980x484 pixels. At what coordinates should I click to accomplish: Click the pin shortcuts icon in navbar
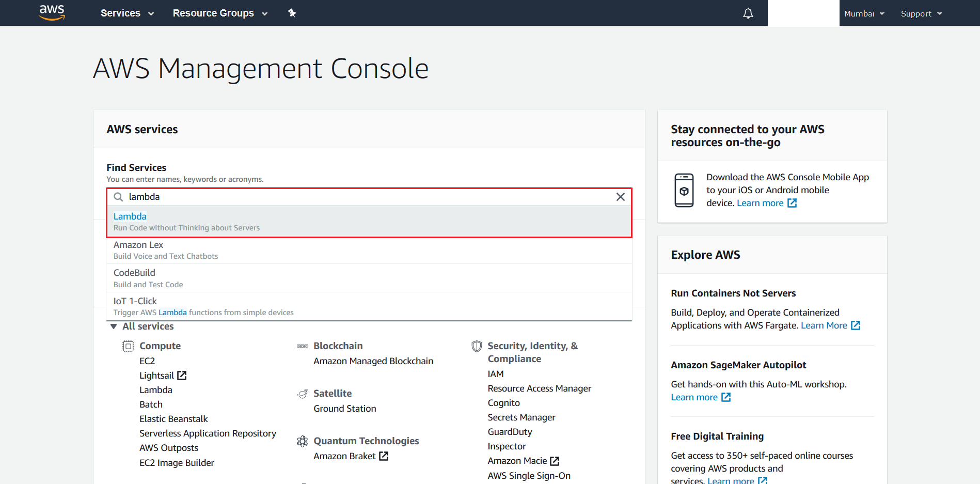pos(292,13)
